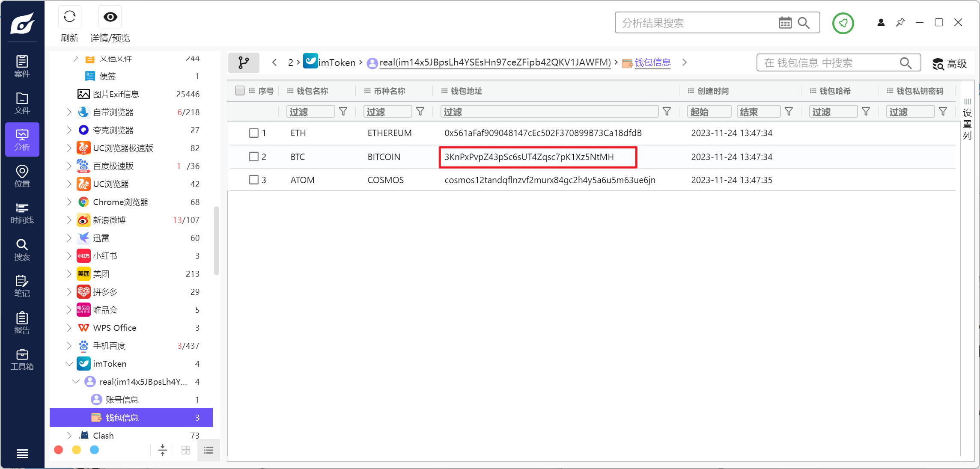Open the 位置 (Location) sidebar section

pyautogui.click(x=22, y=176)
